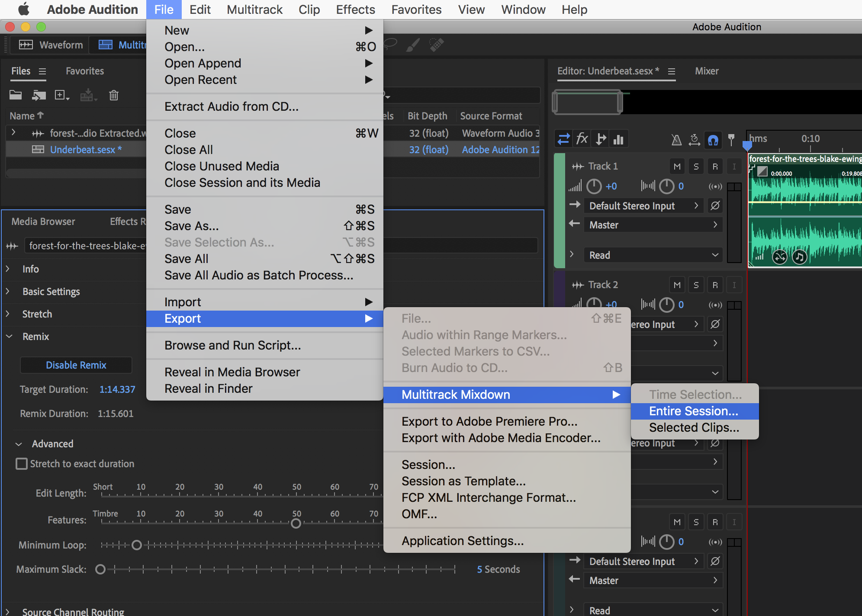Mute Track 2
Viewport: 862px width, 616px height.
pyautogui.click(x=677, y=285)
